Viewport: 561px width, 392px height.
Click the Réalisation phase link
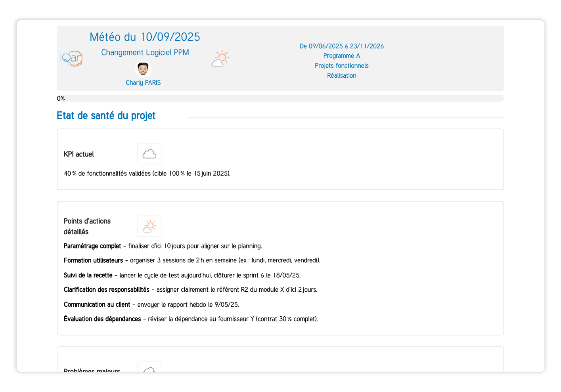(x=341, y=75)
